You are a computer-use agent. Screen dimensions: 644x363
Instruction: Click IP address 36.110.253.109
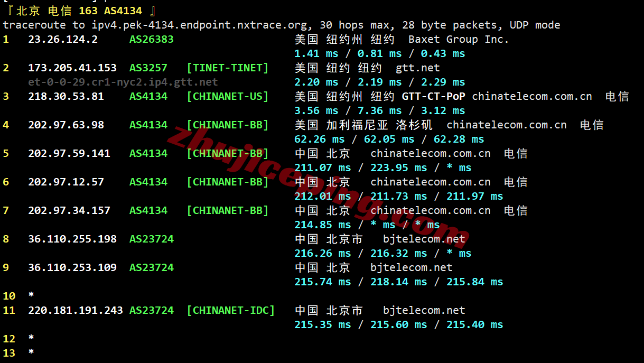point(72,267)
